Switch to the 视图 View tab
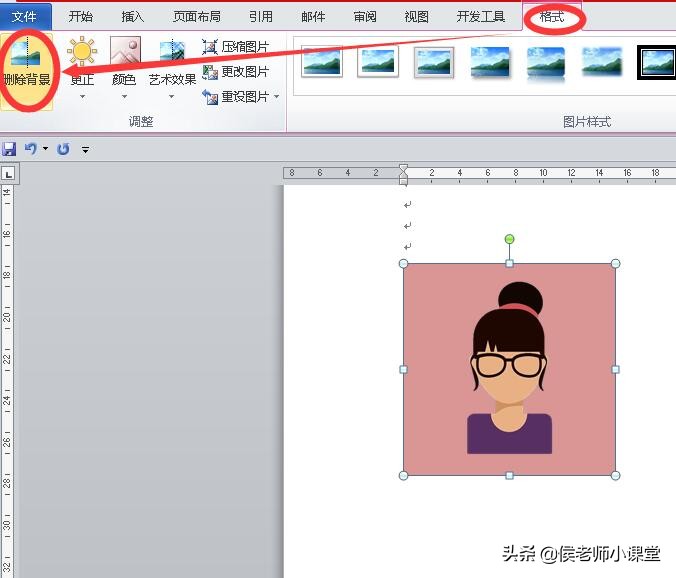This screenshot has width=676, height=578. coord(416,17)
